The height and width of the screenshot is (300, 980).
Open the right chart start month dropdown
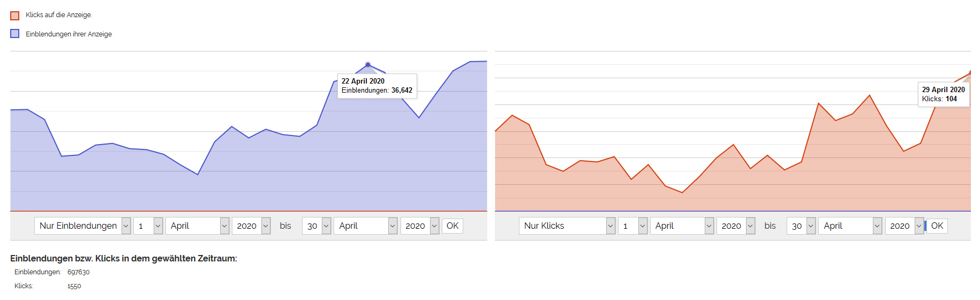(x=682, y=226)
